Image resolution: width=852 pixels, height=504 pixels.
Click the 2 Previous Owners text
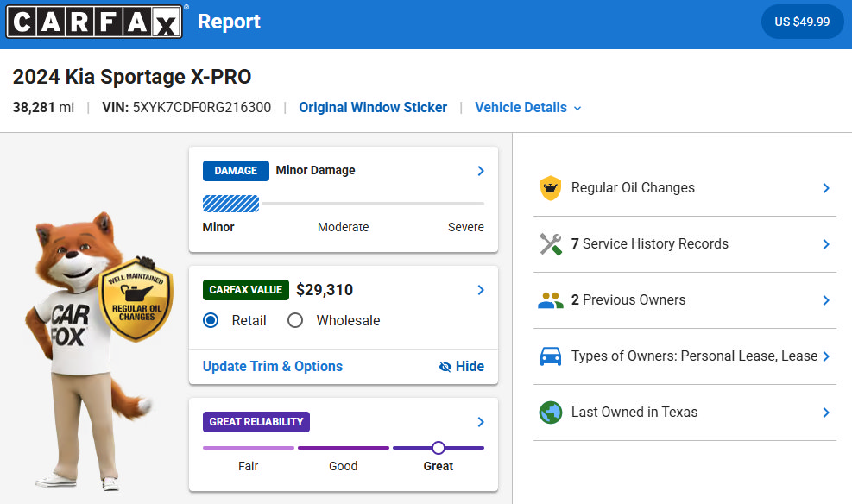click(628, 299)
